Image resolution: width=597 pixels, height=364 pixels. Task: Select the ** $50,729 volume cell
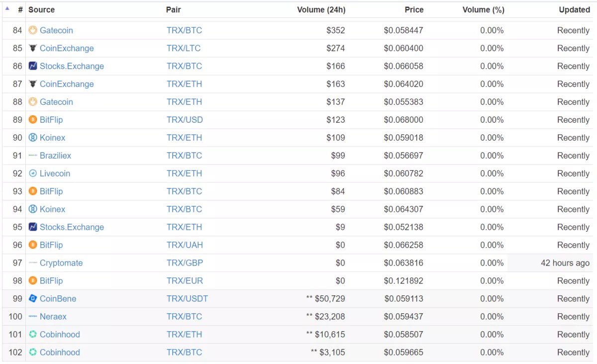[325, 299]
